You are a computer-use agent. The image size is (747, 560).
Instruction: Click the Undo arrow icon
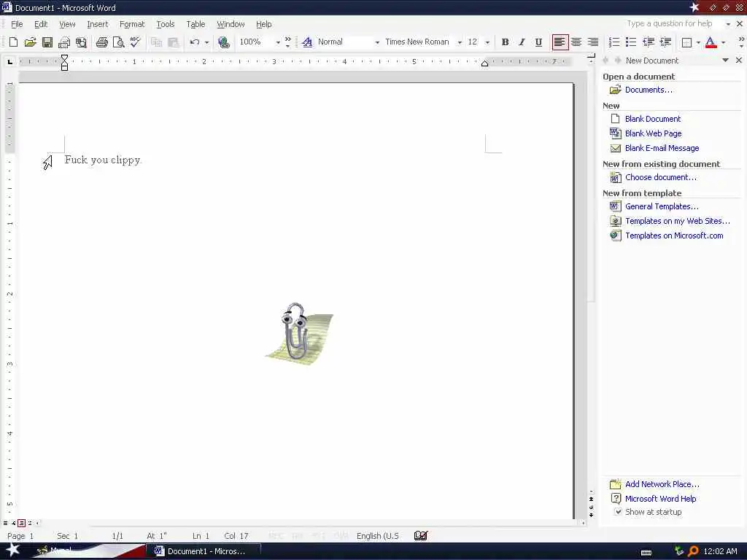tap(194, 42)
